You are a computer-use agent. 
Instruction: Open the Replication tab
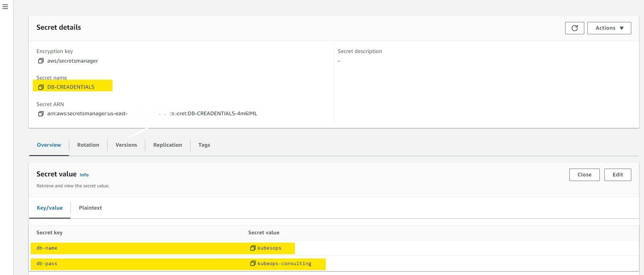pos(168,145)
